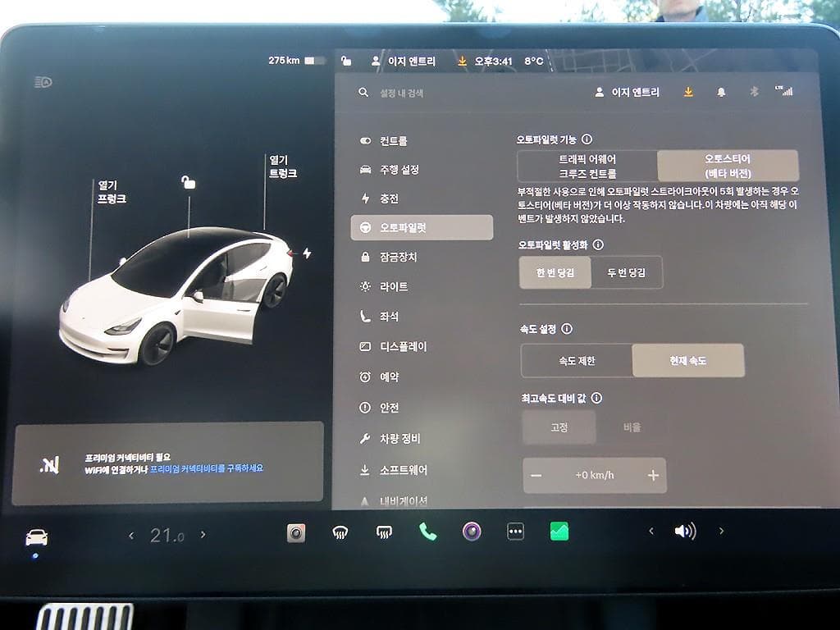Show info for 속도 설정

pos(567,329)
